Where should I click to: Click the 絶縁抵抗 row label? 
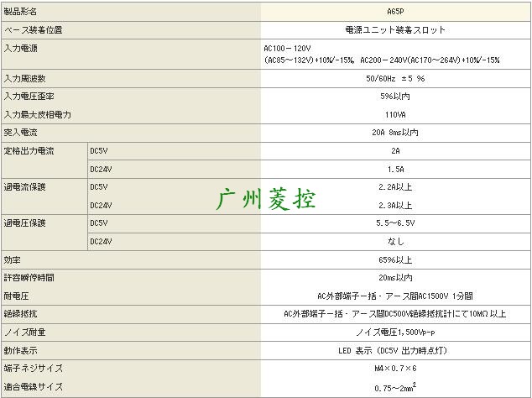[x=21, y=313]
